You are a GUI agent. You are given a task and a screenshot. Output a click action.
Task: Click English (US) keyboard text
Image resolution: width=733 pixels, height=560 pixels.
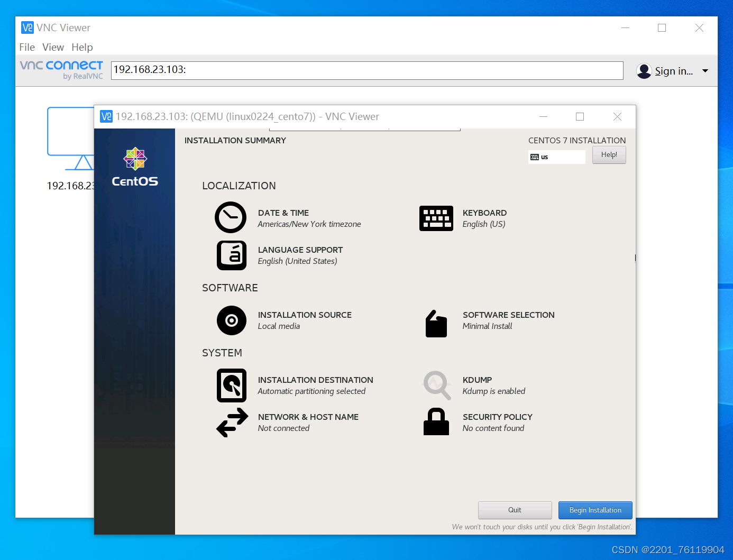click(x=484, y=224)
